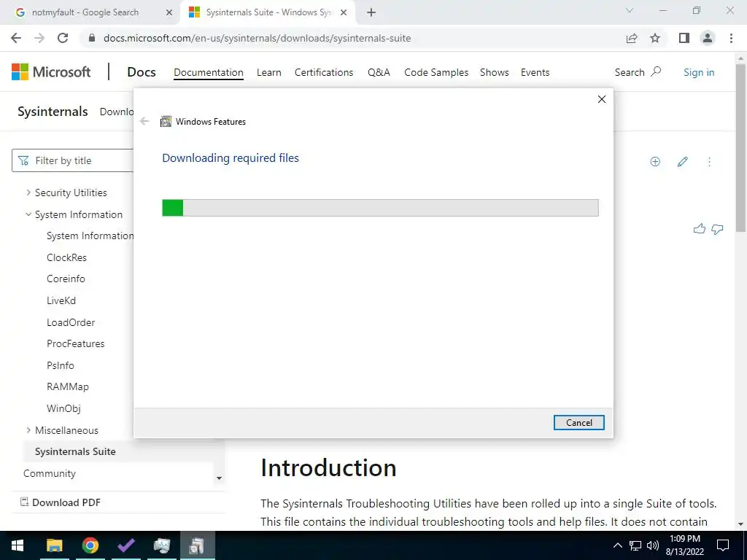Open the Windows Start menu
The width and height of the screenshot is (747, 560).
[18, 545]
